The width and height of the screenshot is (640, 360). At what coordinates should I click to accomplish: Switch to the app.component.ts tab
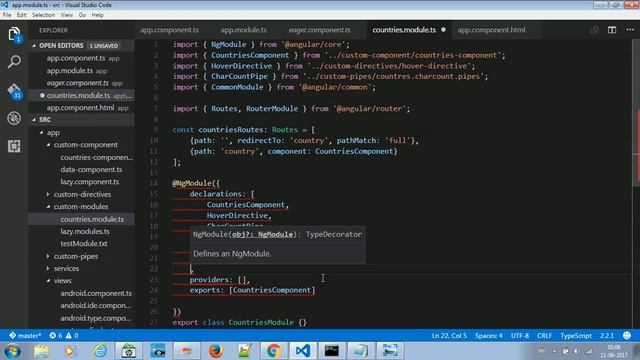pyautogui.click(x=169, y=30)
